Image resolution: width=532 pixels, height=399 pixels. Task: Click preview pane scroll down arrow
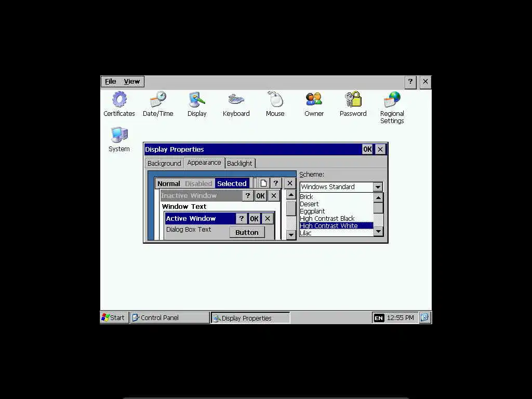click(x=291, y=234)
